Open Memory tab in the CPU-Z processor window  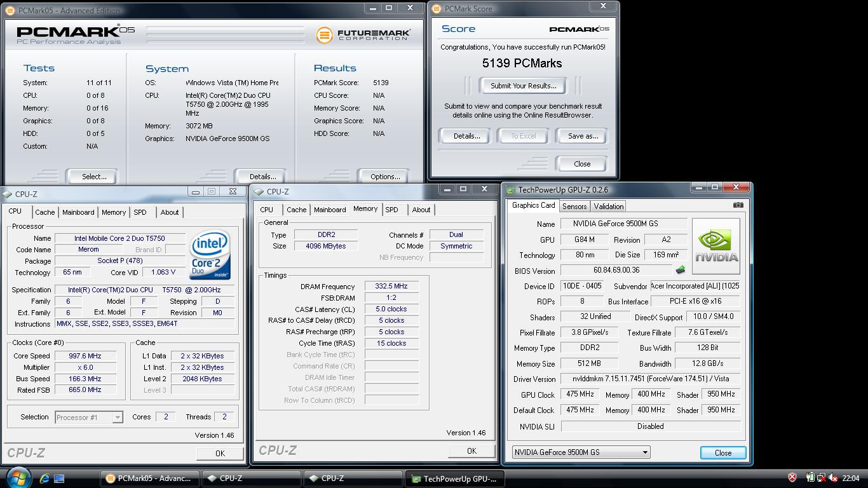[x=114, y=212]
